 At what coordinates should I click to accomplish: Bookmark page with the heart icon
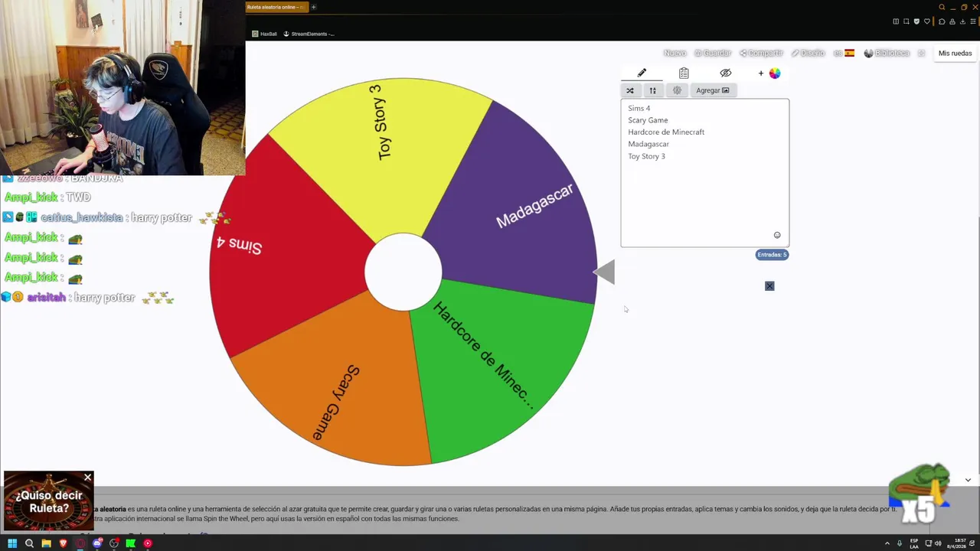927,21
